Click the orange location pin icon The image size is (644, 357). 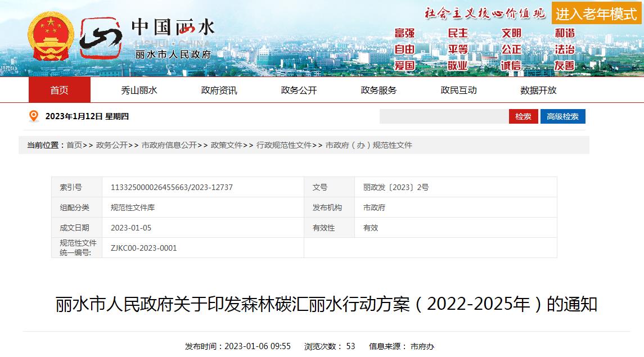click(34, 116)
